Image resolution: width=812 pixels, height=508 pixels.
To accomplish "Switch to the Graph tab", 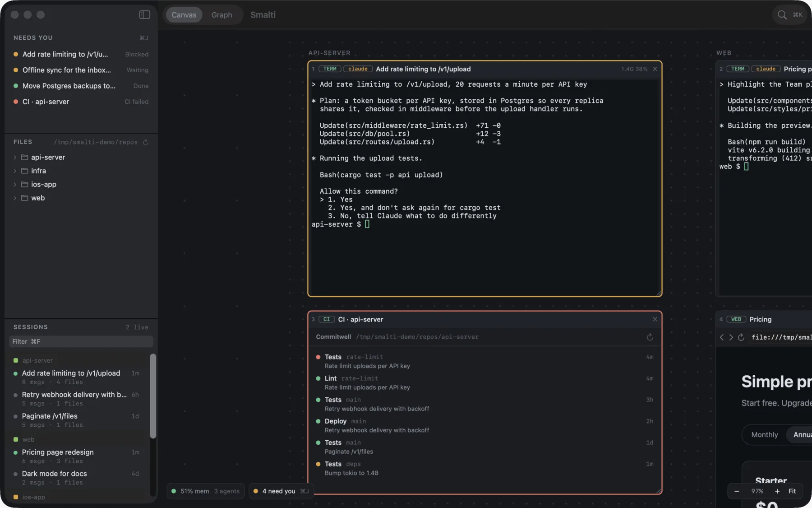I will click(x=221, y=15).
